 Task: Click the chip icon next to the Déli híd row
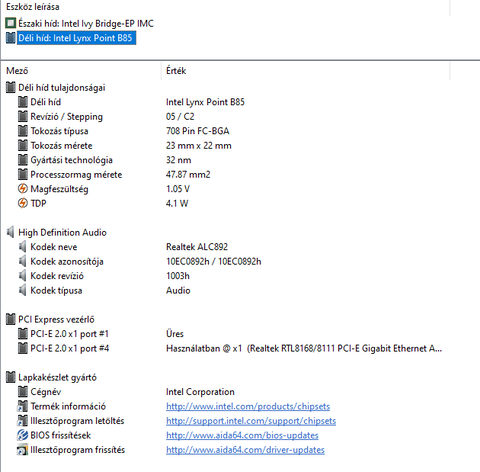click(23, 102)
